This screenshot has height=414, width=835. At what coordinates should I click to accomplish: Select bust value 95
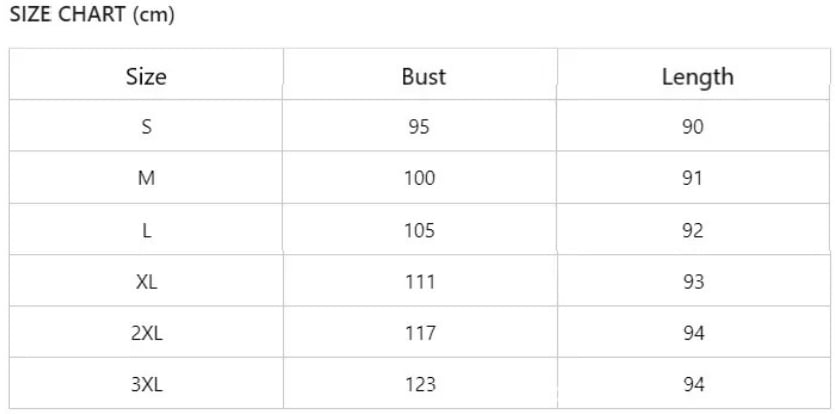(419, 127)
